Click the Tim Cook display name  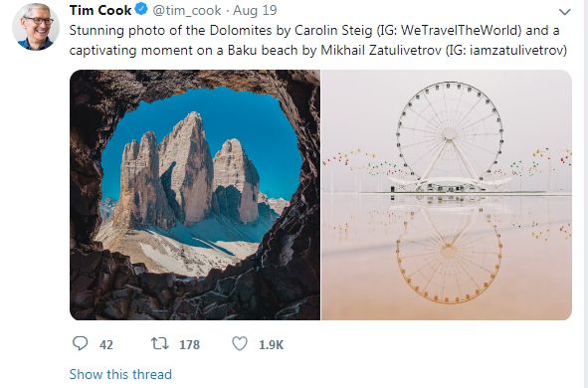[100, 10]
